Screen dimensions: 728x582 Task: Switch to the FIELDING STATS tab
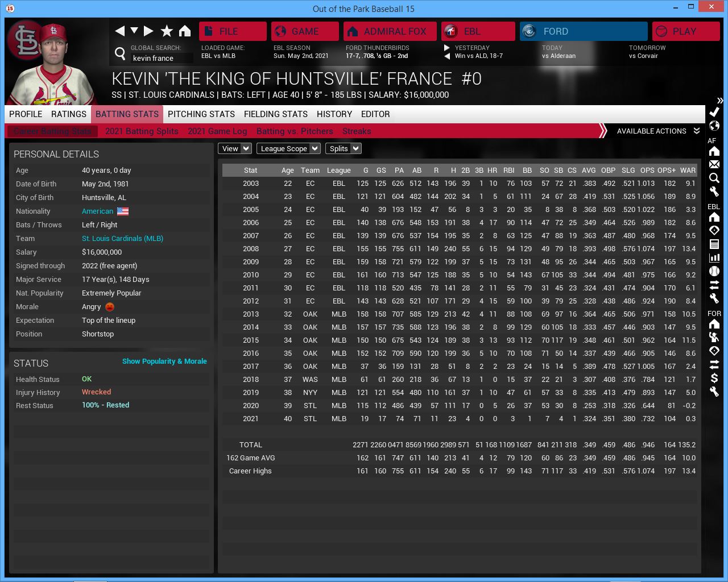[276, 114]
